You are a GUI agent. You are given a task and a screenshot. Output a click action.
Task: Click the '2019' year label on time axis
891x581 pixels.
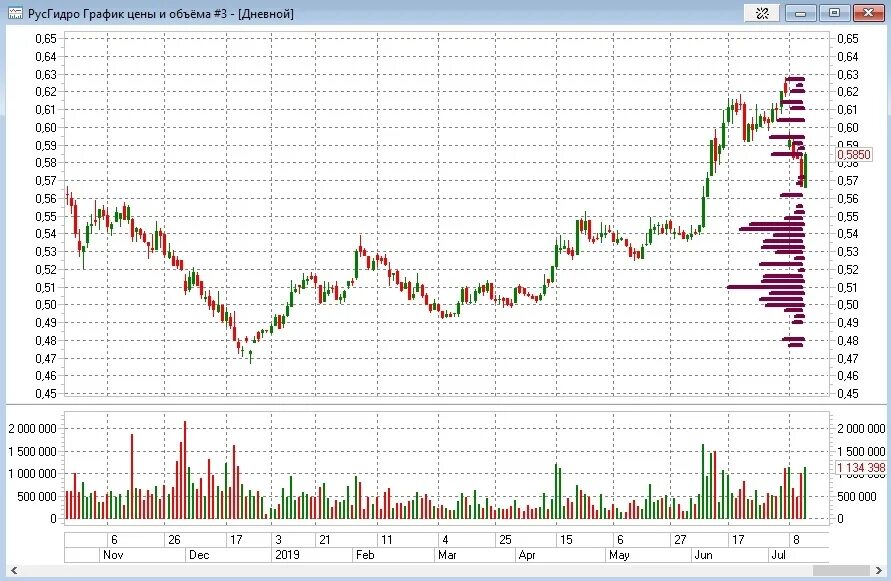click(288, 555)
